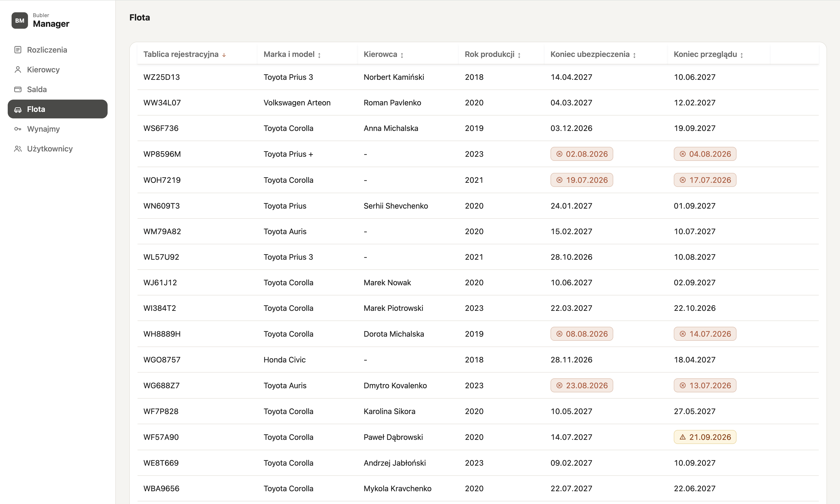Click expired icon in 04.08.2026 badge

(683, 154)
